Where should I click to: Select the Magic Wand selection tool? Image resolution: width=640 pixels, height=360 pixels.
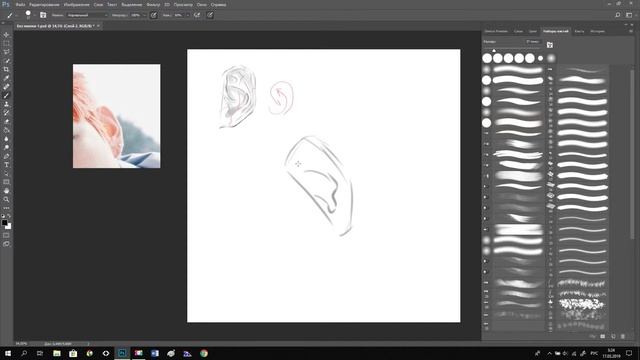pos(6,61)
